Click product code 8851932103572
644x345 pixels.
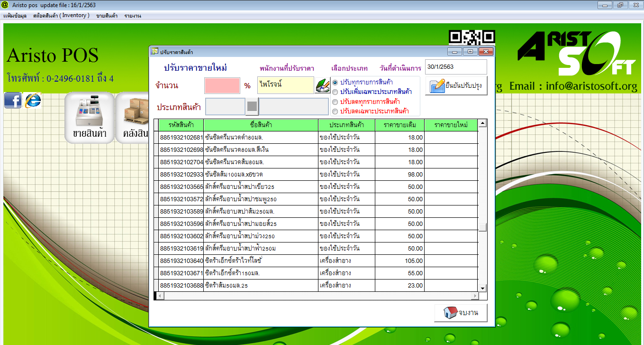181,199
